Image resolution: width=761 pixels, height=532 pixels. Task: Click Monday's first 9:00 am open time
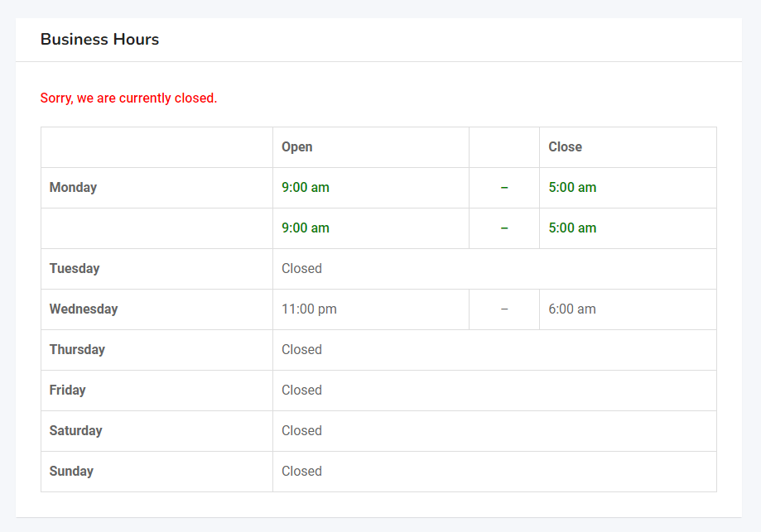click(305, 187)
